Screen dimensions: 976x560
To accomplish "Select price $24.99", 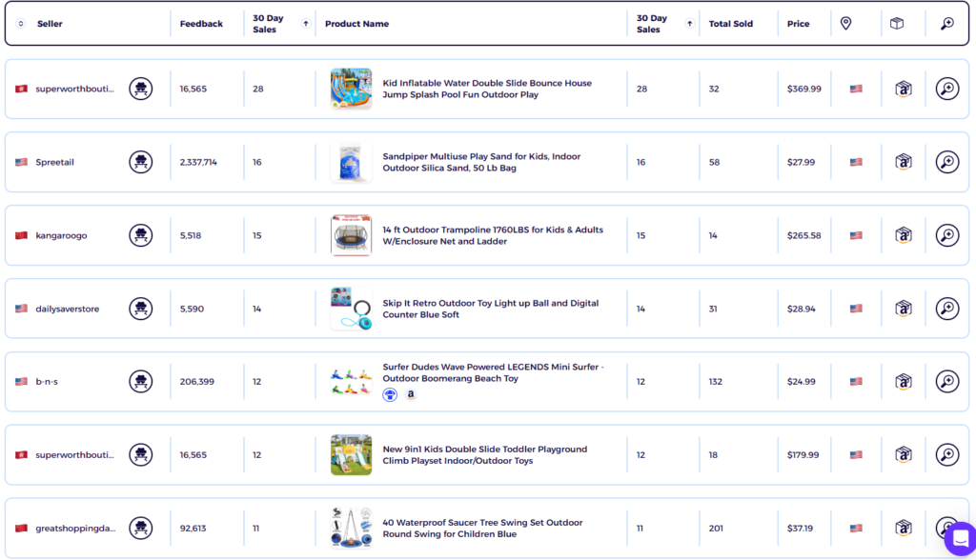I will tap(801, 381).
